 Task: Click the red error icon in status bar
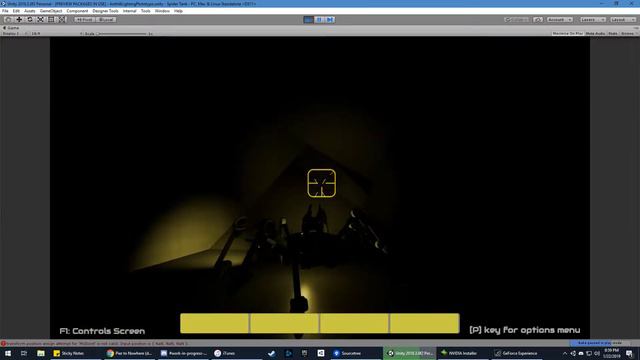(x=3, y=343)
